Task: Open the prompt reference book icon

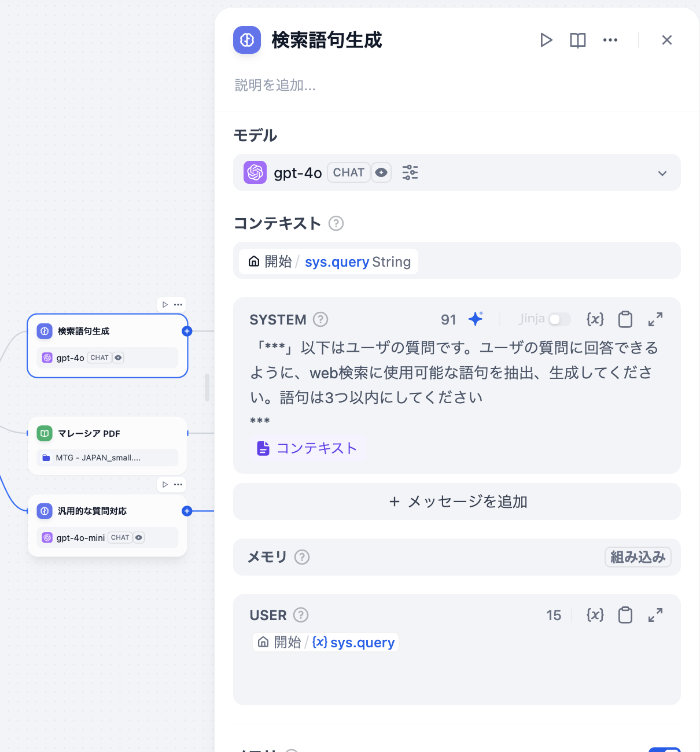Action: 577,40
